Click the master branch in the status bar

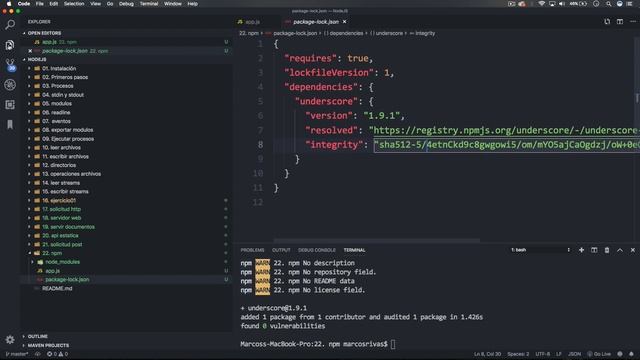(x=17, y=354)
